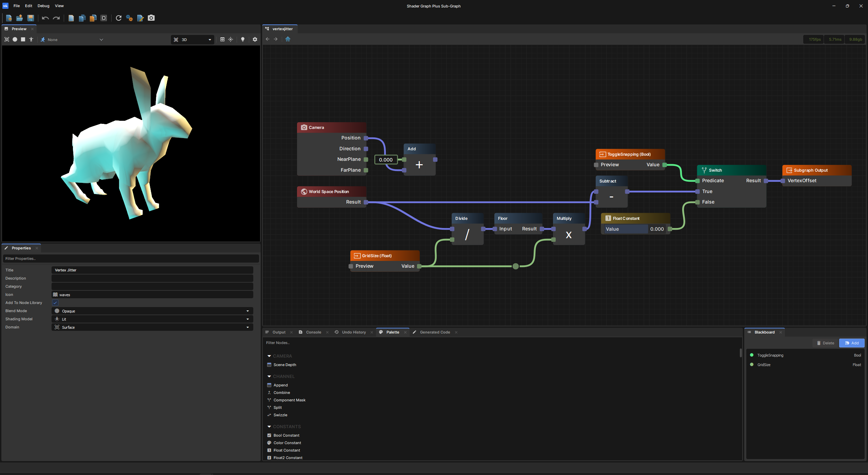
Task: Click the blackboard Add button
Action: [x=851, y=343]
